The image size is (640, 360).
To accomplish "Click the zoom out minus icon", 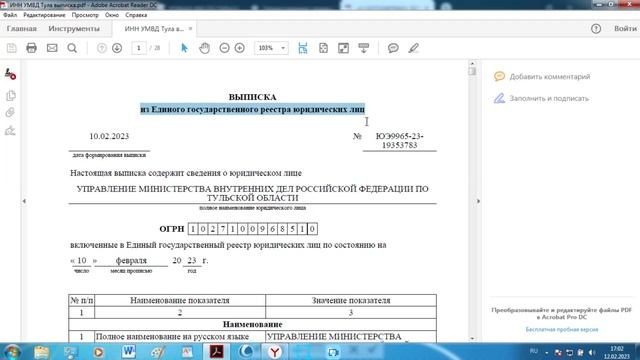I will click(x=224, y=48).
